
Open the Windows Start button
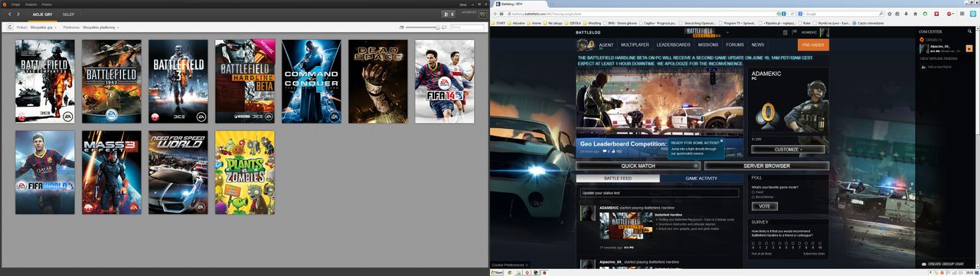[498, 272]
